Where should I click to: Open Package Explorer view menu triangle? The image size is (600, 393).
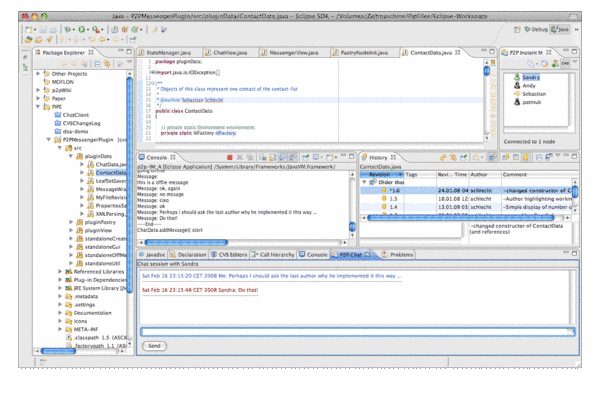coord(129,62)
